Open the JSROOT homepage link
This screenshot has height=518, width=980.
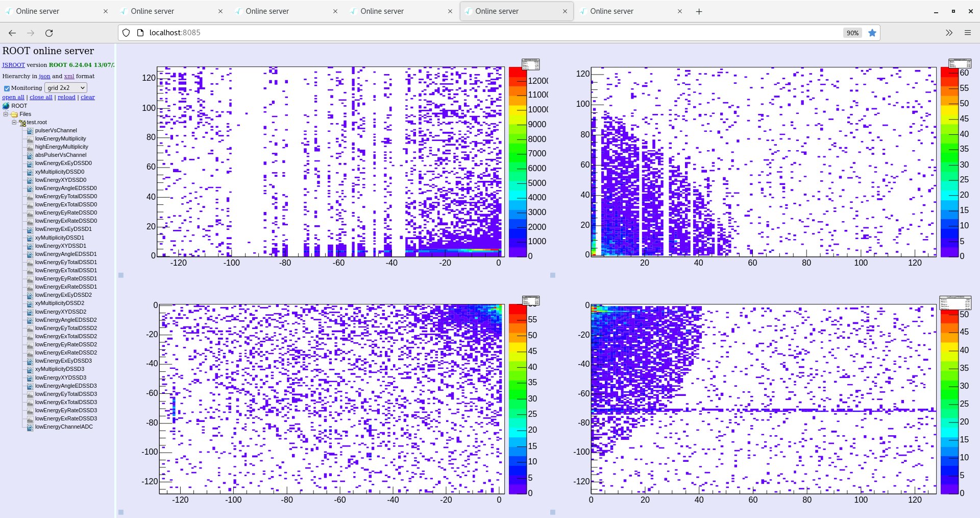tap(13, 65)
